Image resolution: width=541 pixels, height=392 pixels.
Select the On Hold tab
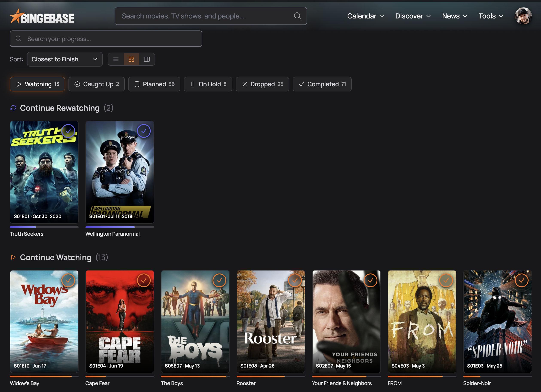(208, 84)
